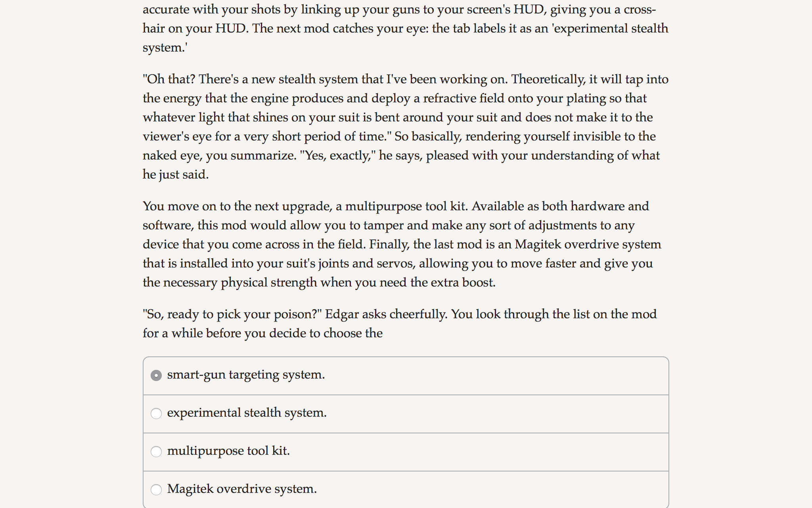Click the "experimental stealth system." option label
Image resolution: width=812 pixels, height=508 pixels.
(247, 413)
